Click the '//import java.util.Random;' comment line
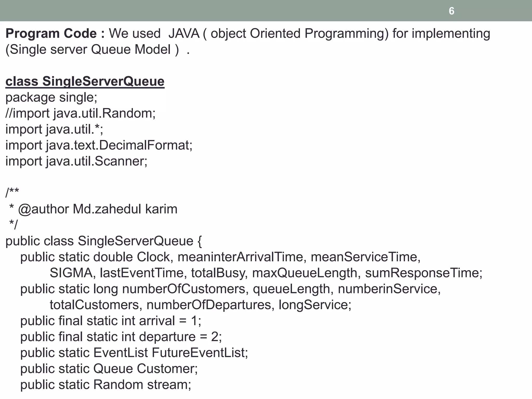The height and width of the screenshot is (399, 532). (x=81, y=114)
